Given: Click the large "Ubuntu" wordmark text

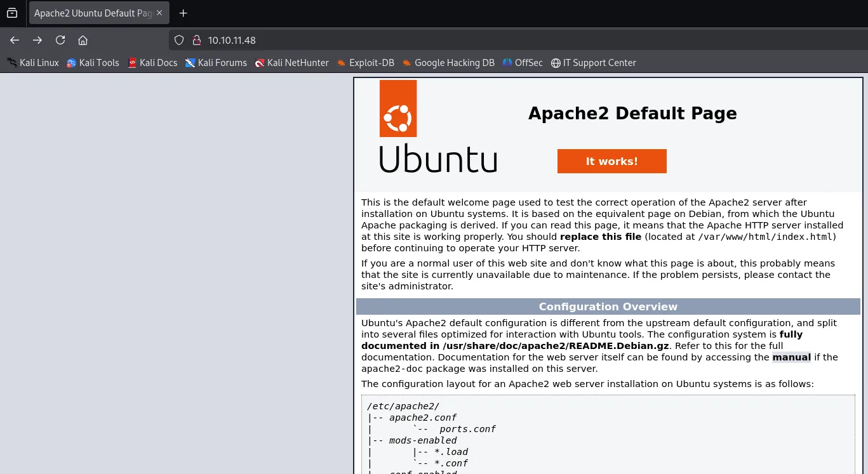Looking at the screenshot, I should click(438, 158).
